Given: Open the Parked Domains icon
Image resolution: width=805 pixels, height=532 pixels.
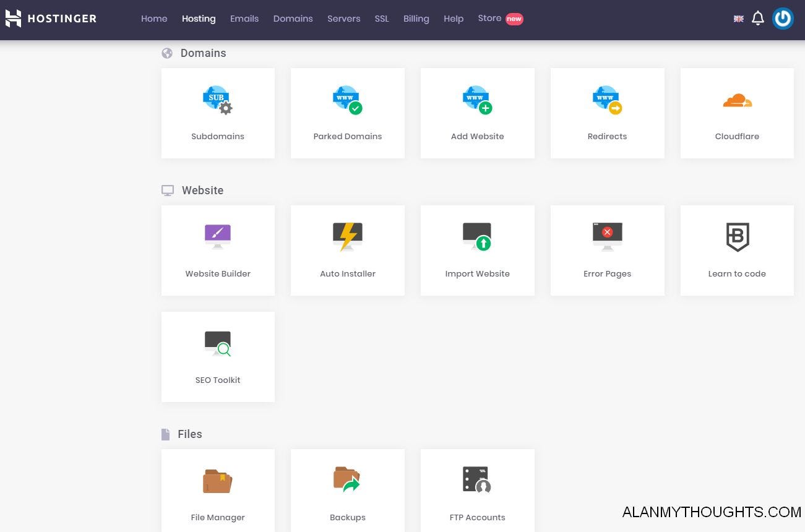Looking at the screenshot, I should pyautogui.click(x=348, y=100).
